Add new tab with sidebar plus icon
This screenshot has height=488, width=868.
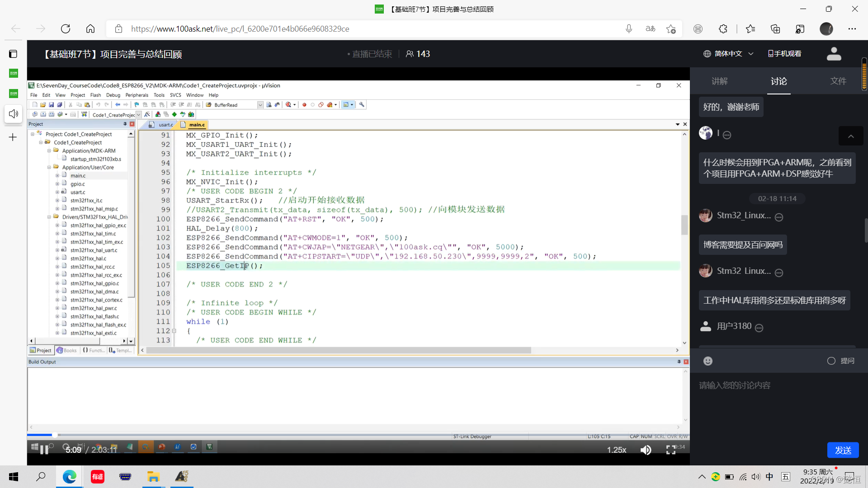coord(13,137)
